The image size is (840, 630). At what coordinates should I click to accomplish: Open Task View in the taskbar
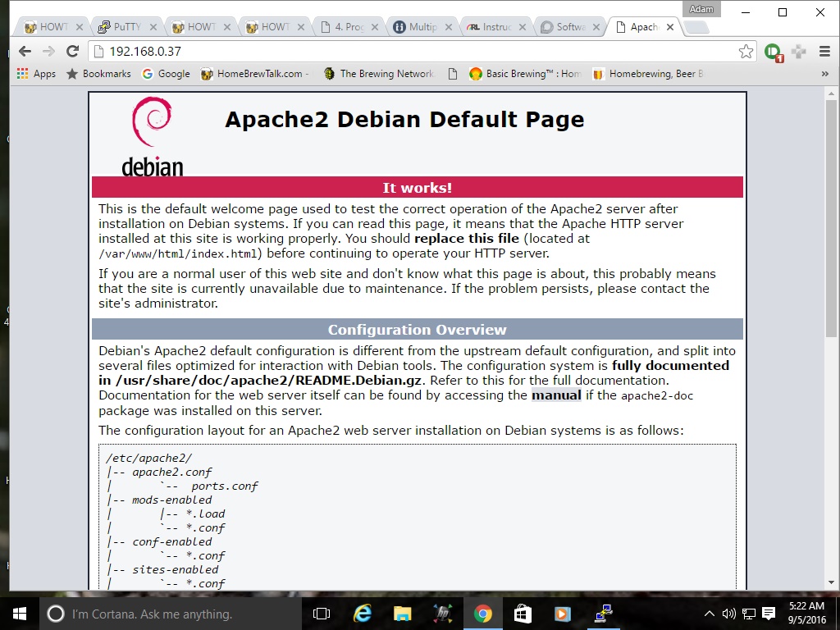(322, 614)
